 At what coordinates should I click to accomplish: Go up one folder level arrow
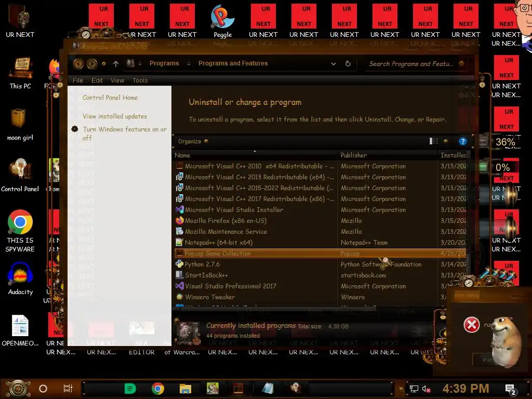coord(116,63)
